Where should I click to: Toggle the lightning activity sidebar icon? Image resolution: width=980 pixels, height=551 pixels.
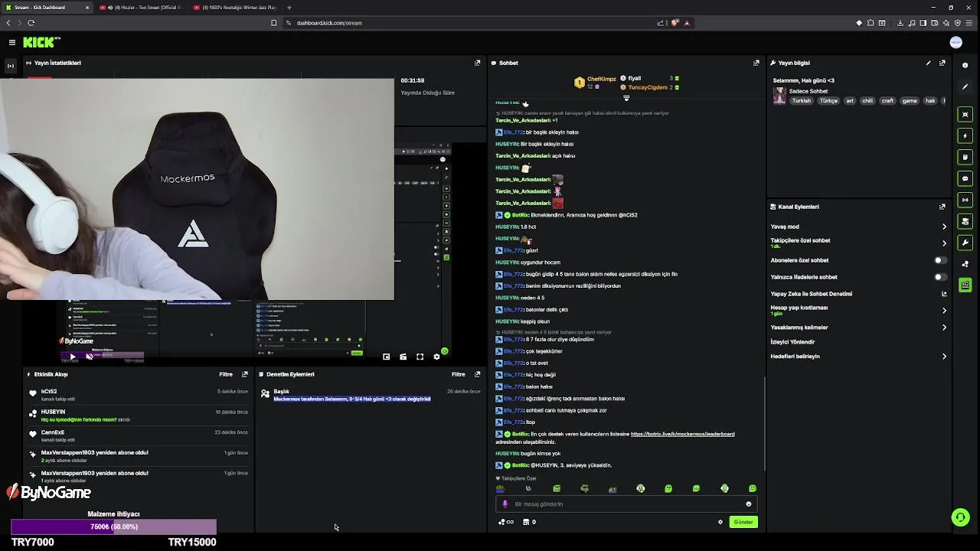click(x=965, y=135)
